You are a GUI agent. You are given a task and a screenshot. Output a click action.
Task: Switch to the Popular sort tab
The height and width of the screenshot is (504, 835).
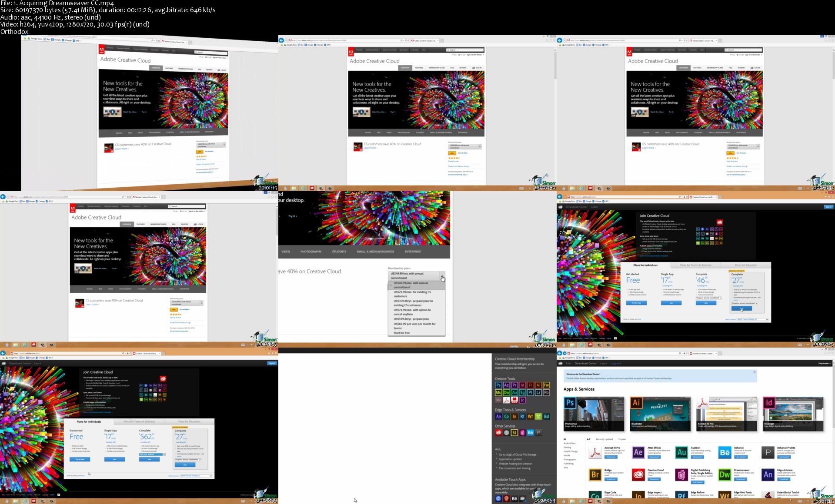622,439
